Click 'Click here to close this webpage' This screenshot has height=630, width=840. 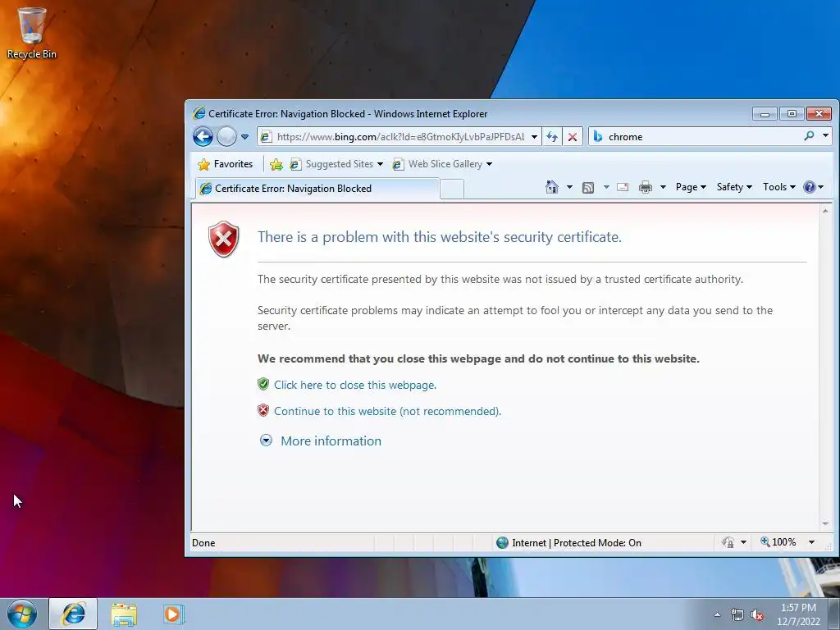pos(355,385)
